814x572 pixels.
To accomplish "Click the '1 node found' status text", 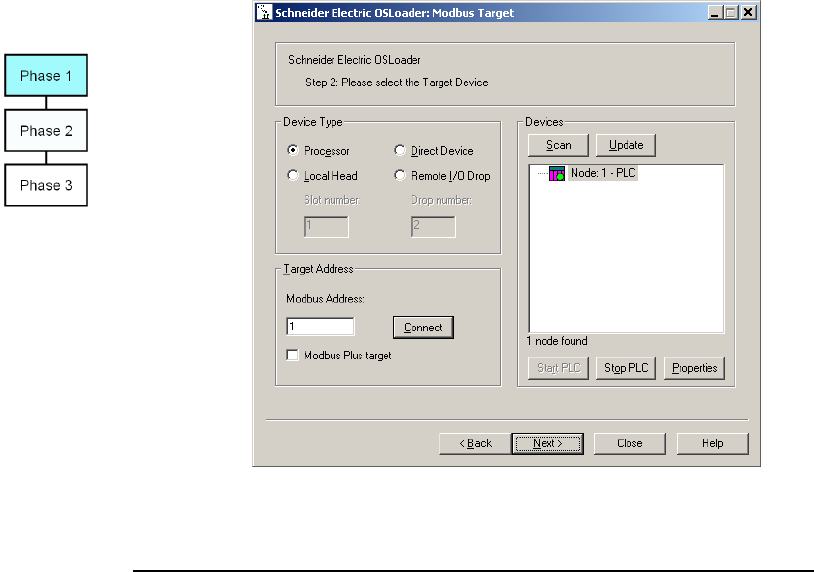I will coord(557,341).
